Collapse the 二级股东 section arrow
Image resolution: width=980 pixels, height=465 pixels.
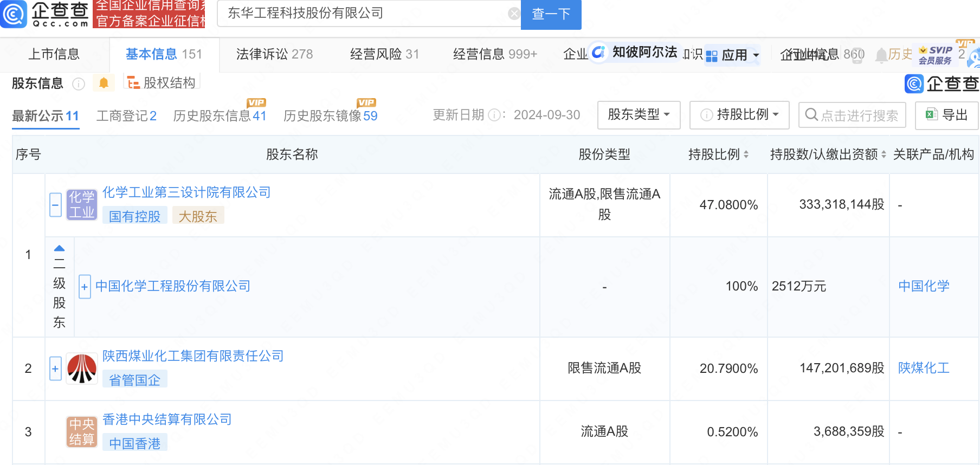click(x=60, y=248)
